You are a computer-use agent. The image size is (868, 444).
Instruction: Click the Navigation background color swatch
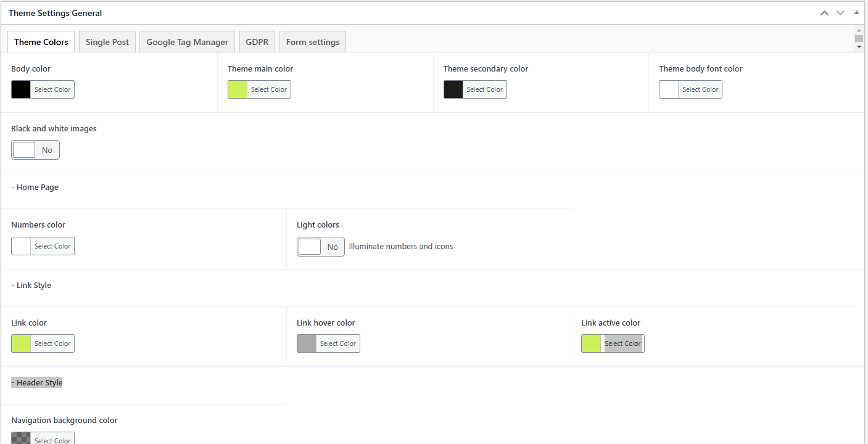click(x=21, y=438)
